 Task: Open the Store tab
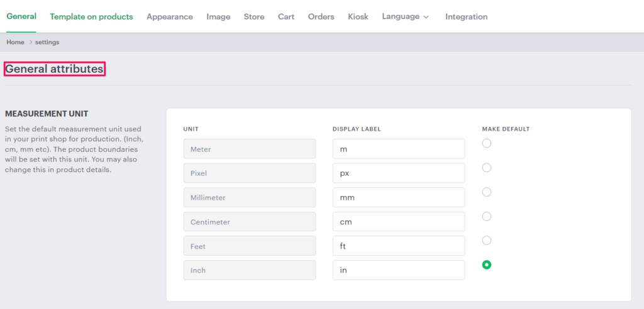(254, 17)
